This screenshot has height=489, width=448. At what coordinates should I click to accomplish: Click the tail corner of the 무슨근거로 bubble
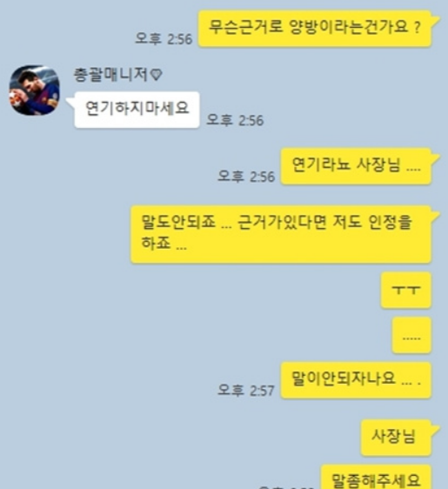point(436,21)
